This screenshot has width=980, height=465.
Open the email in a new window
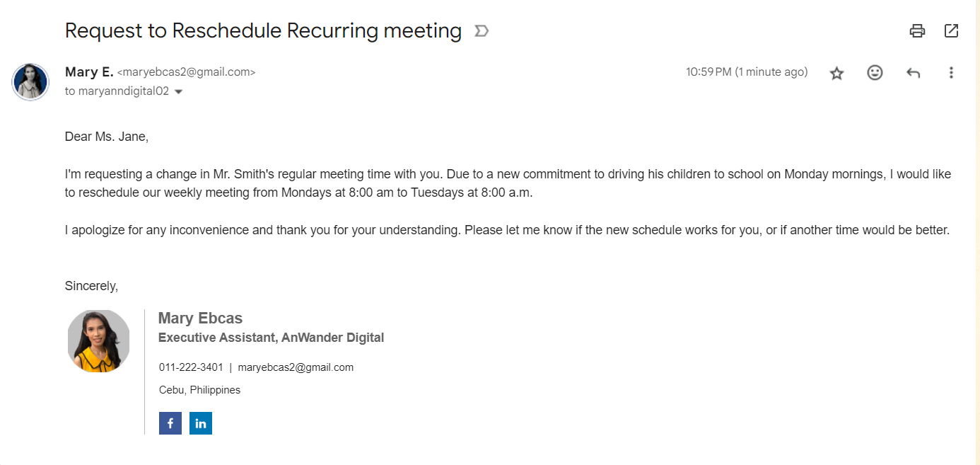coord(951,30)
